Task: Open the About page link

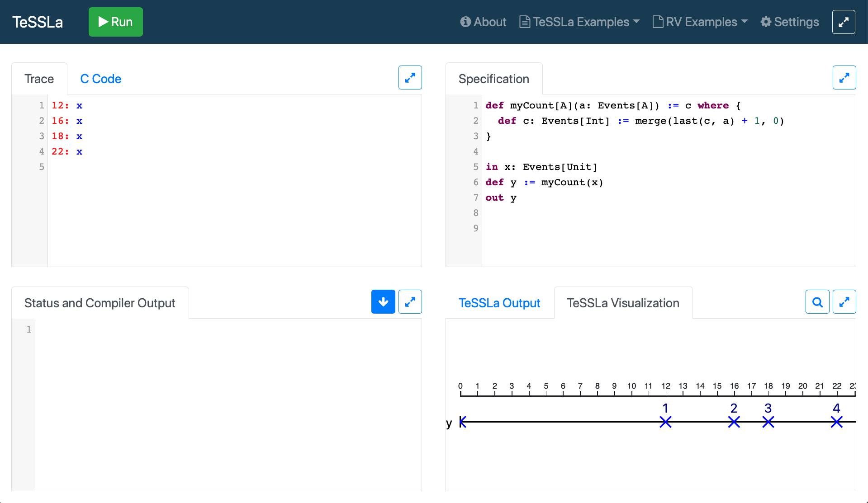Action: 483,22
